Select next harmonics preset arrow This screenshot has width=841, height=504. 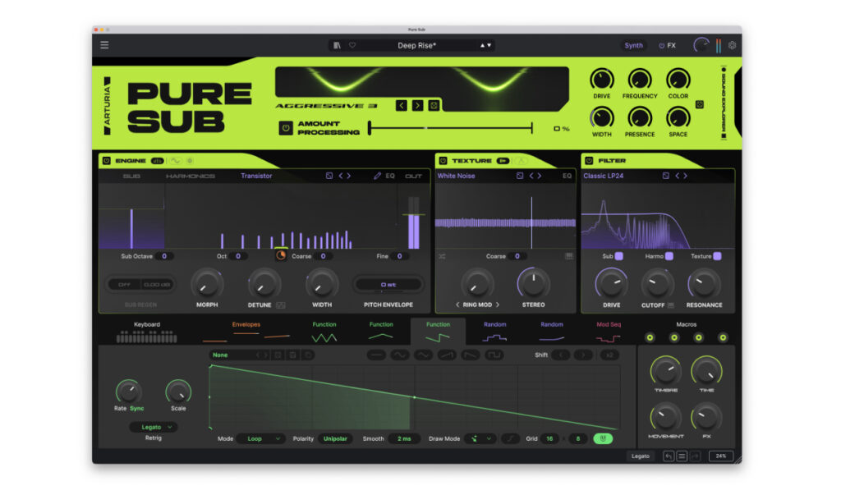point(348,176)
